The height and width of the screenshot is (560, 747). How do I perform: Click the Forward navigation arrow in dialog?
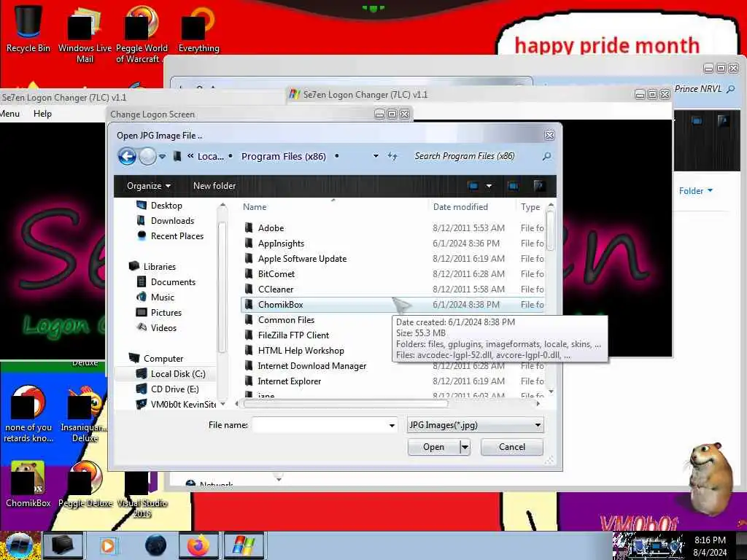[147, 156]
